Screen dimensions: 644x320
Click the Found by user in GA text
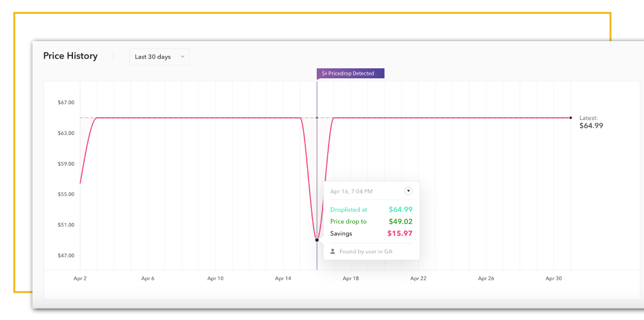(x=366, y=251)
